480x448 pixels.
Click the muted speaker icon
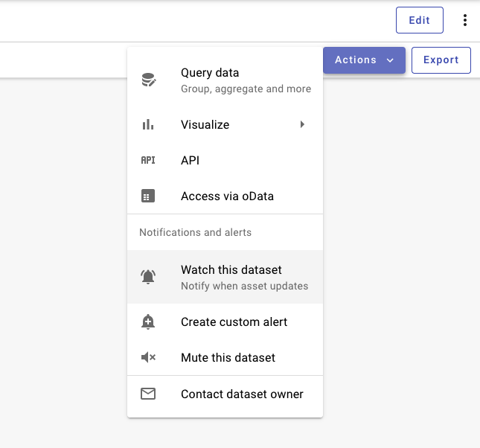click(x=148, y=357)
